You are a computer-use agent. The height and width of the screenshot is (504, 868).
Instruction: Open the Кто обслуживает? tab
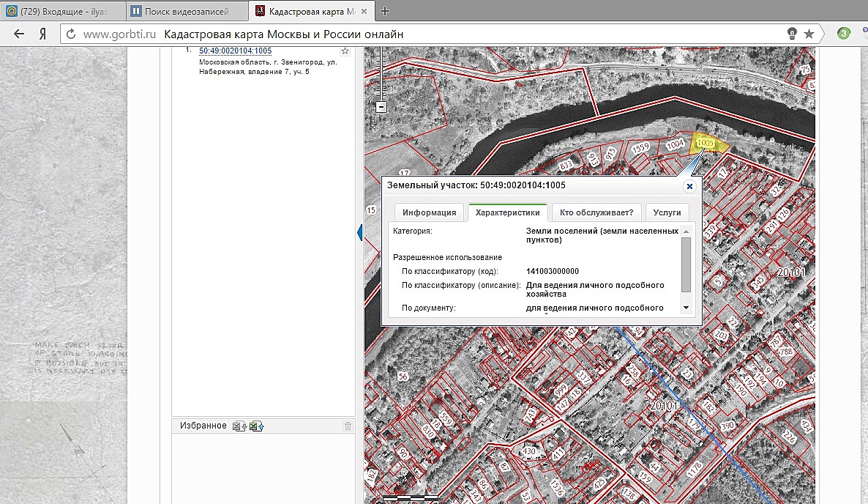[596, 212]
